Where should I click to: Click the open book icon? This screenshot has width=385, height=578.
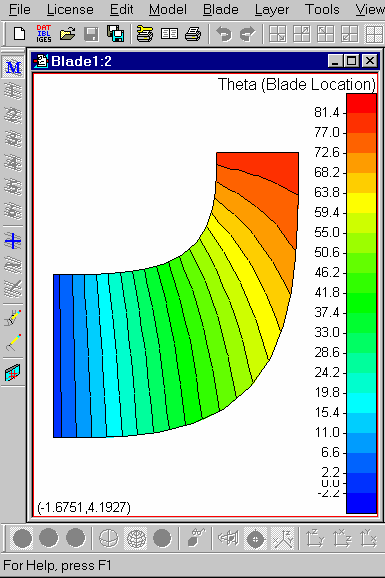click(169, 34)
